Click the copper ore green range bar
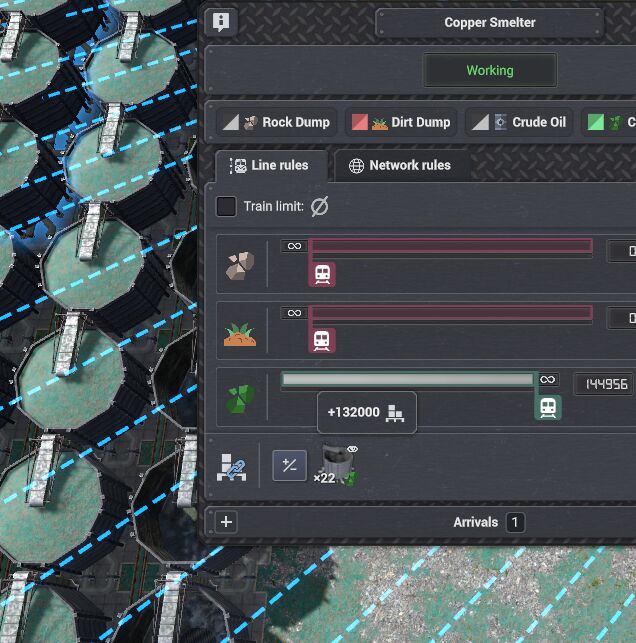 [409, 380]
